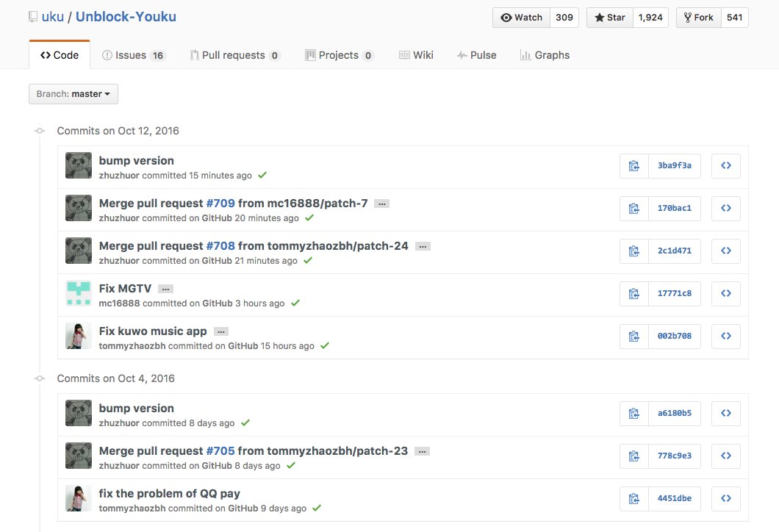
Task: Click green check status on 15 minutes ago commit
Action: (x=262, y=175)
